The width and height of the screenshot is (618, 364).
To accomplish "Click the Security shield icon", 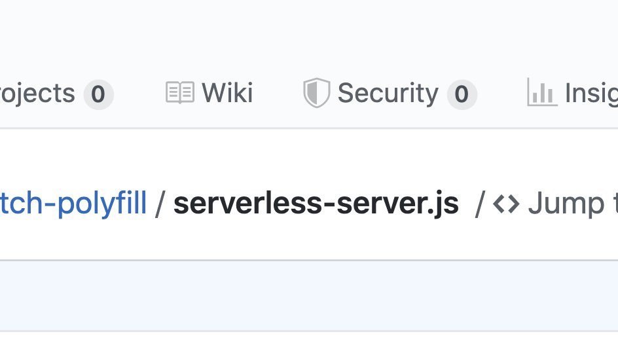I will pos(316,93).
